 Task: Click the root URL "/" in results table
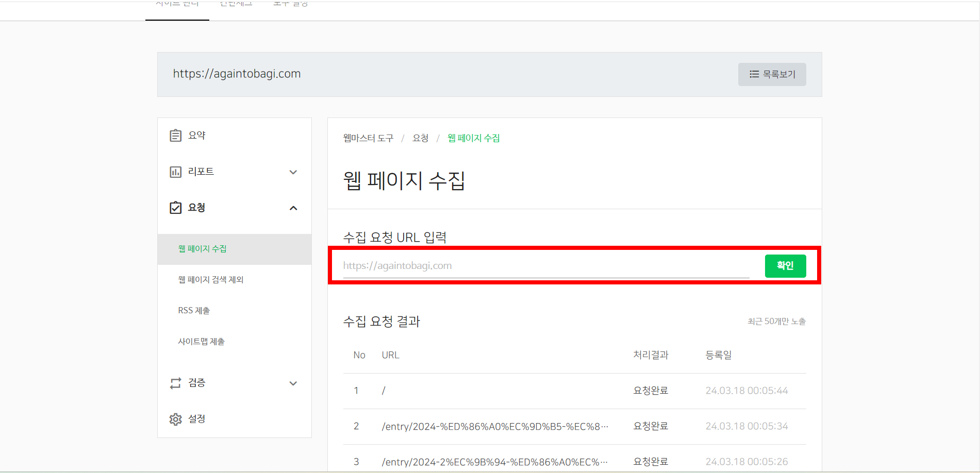click(x=383, y=391)
